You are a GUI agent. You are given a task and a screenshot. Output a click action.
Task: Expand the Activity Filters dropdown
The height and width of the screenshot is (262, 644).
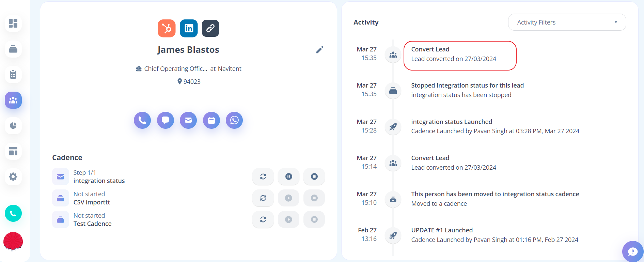pyautogui.click(x=567, y=22)
